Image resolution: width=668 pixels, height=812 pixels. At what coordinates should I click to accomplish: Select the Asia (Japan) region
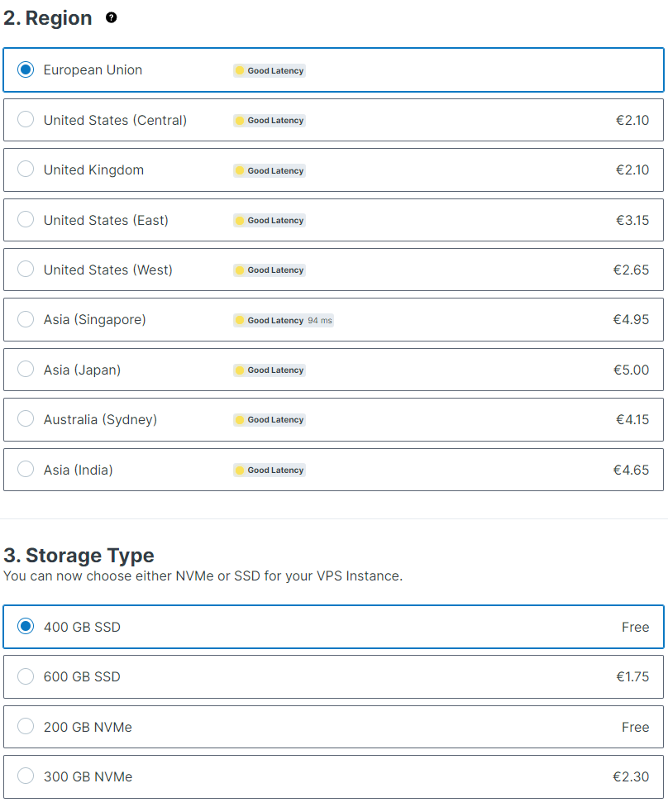point(26,370)
